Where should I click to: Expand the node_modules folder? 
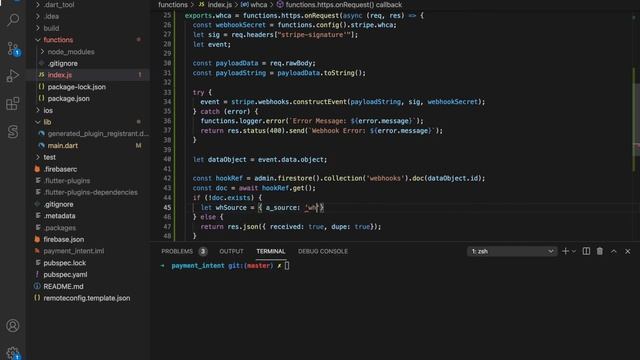[x=71, y=52]
